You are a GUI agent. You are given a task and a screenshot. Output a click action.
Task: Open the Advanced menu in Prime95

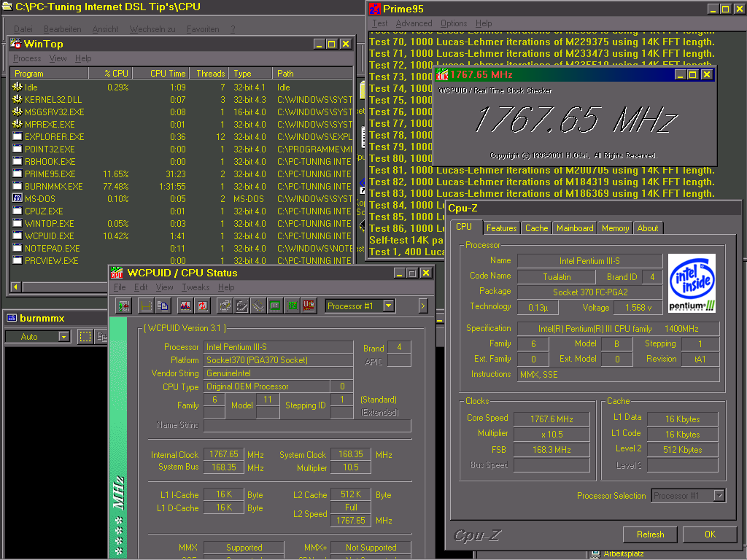click(x=414, y=23)
